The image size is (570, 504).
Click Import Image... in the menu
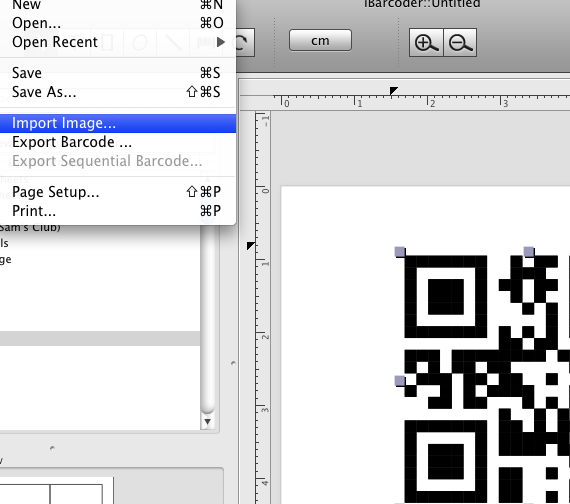(x=118, y=123)
